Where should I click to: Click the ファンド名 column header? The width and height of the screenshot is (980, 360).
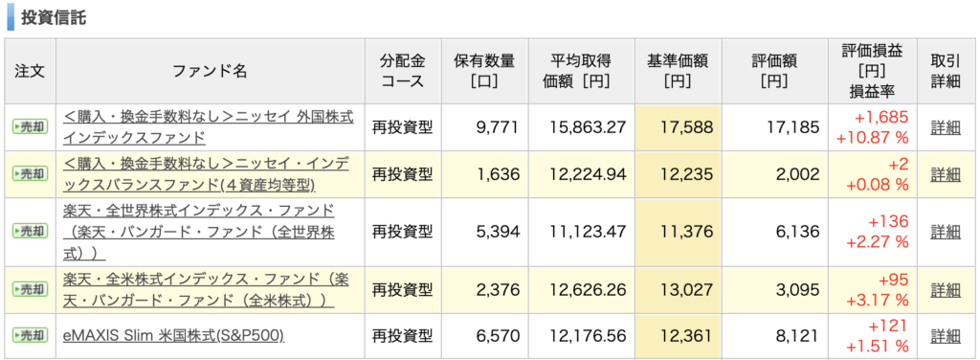pos(210,71)
